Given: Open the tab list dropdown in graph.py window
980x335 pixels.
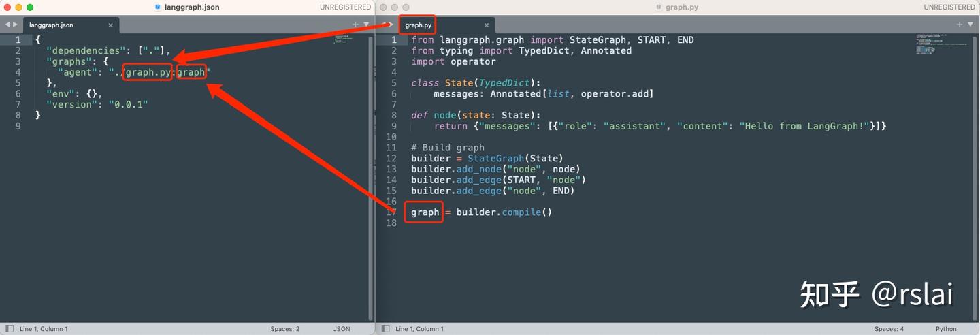Looking at the screenshot, I should click(x=971, y=25).
